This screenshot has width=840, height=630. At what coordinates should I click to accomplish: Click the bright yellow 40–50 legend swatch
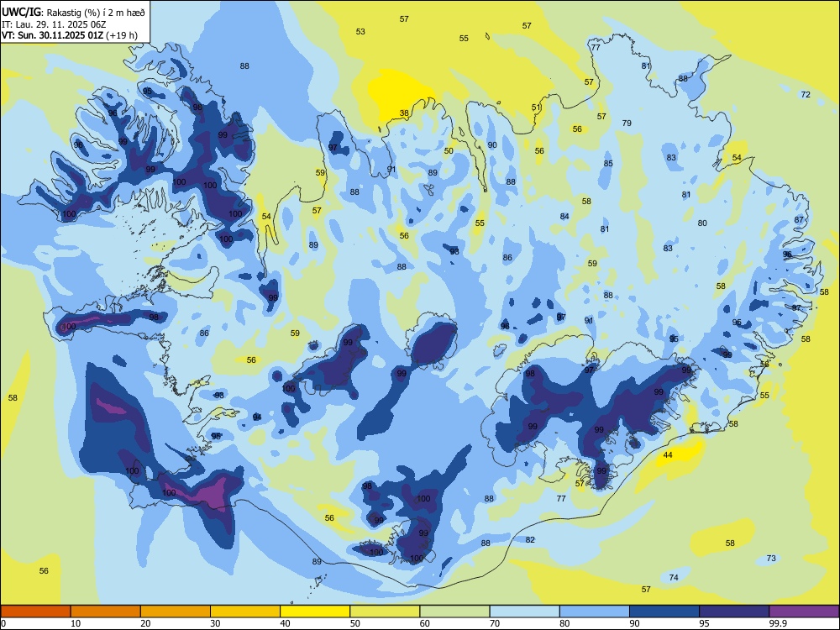(315, 612)
